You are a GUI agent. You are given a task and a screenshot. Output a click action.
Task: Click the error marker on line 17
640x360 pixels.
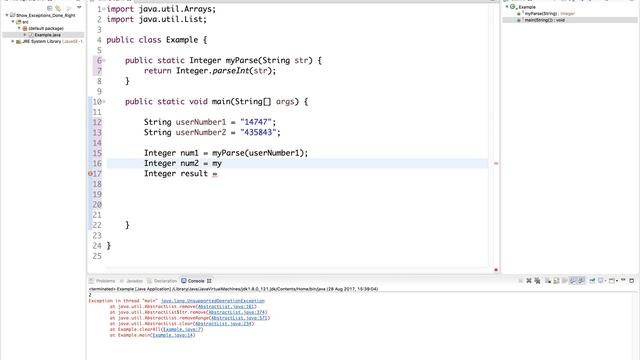click(x=90, y=173)
